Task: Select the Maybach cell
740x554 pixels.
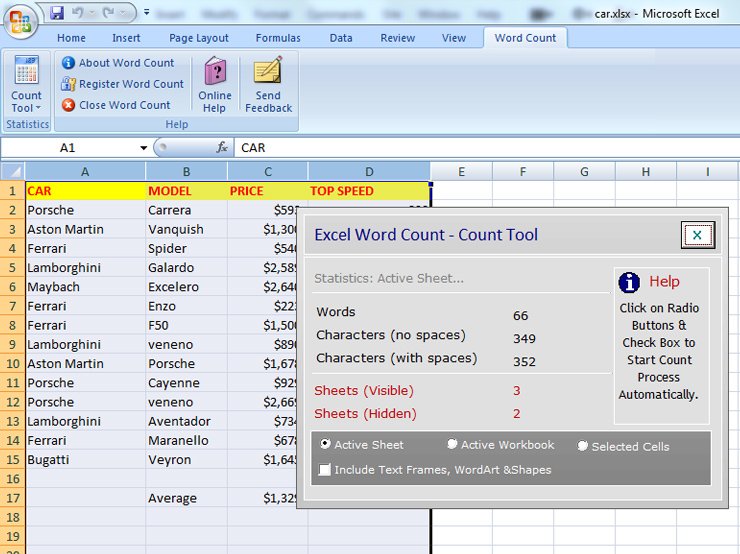Action: click(85, 287)
